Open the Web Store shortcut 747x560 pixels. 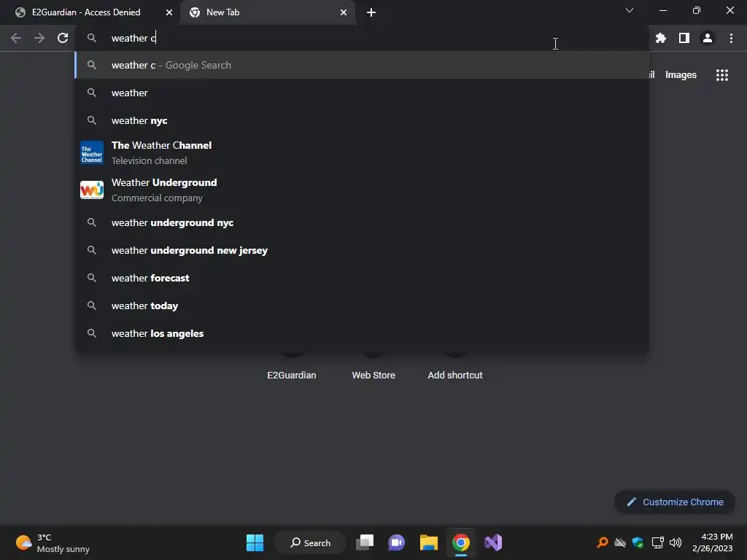(373, 375)
